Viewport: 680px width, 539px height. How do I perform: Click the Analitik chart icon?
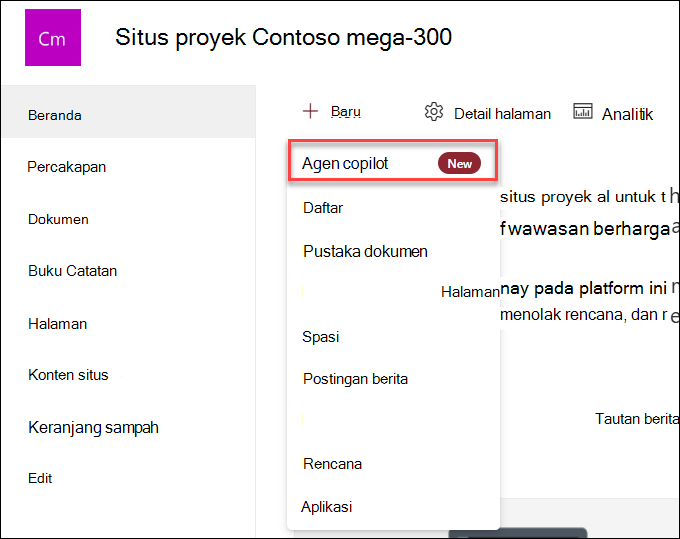click(583, 111)
